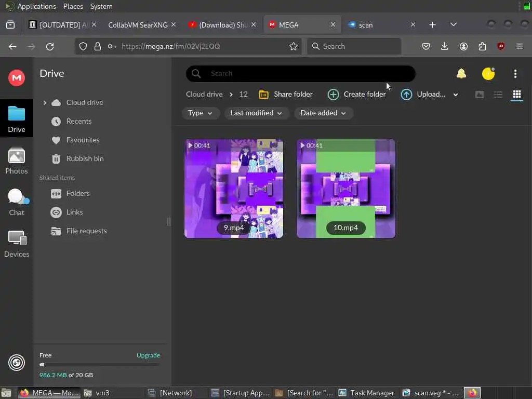Open the Photos section
Viewport: 532px width, 399px height.
[16, 161]
